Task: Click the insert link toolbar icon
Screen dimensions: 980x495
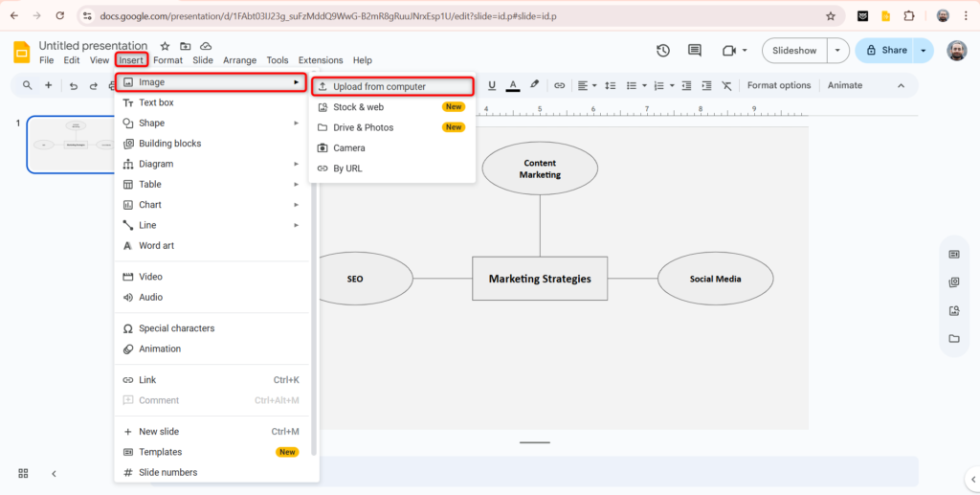Action: click(x=560, y=85)
